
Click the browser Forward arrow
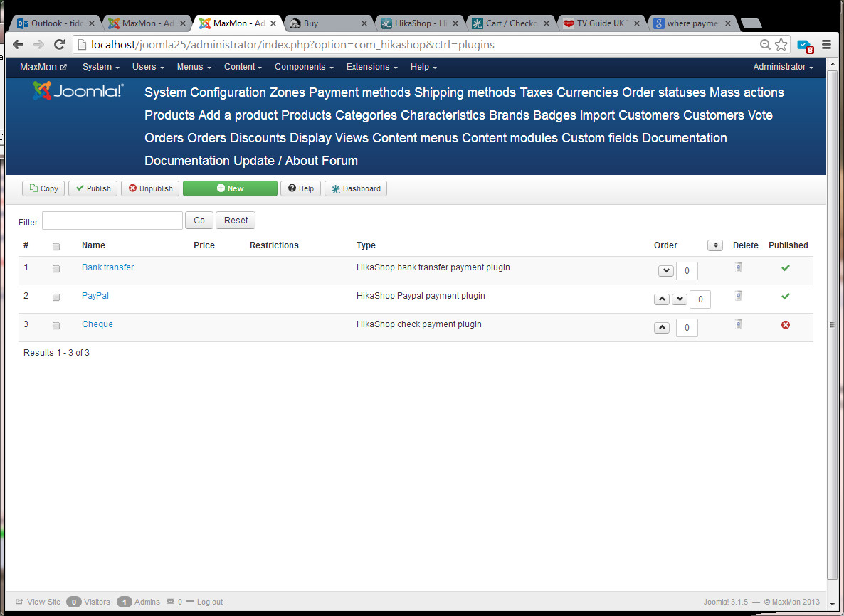[x=38, y=45]
